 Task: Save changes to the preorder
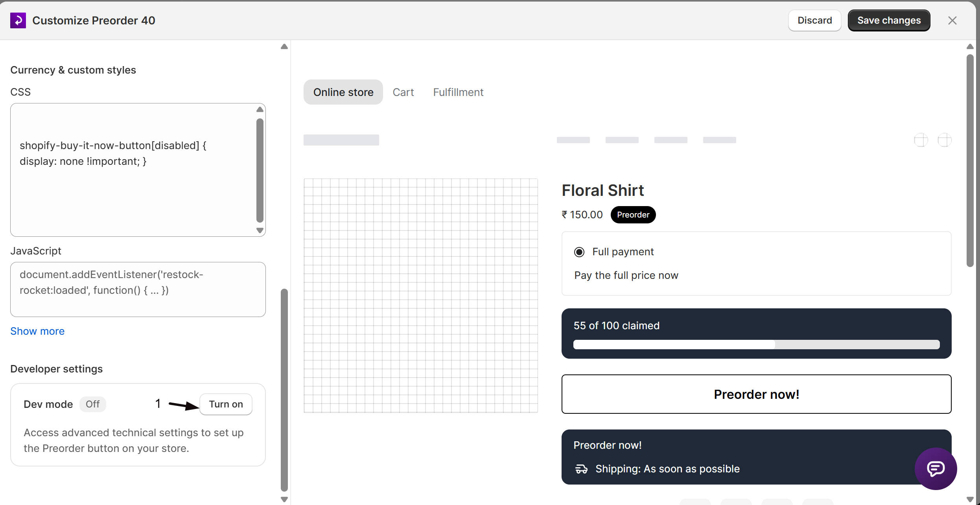[x=889, y=20]
